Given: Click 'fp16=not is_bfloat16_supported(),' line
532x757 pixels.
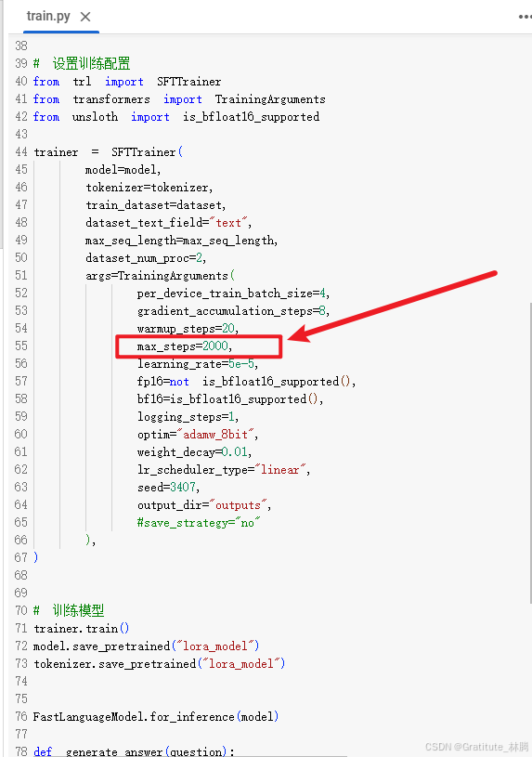Looking at the screenshot, I should coord(246,382).
